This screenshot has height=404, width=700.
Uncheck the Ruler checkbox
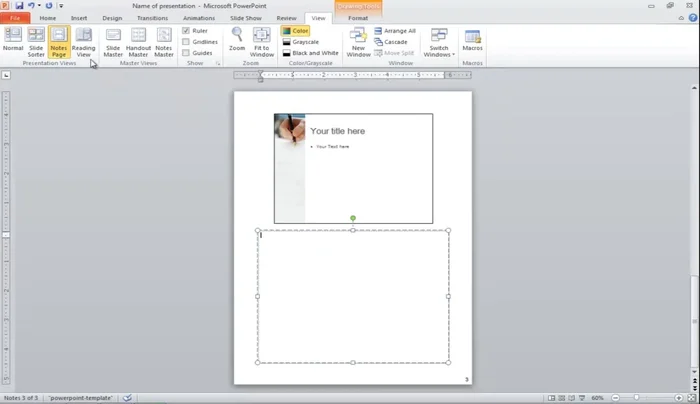pyautogui.click(x=186, y=31)
